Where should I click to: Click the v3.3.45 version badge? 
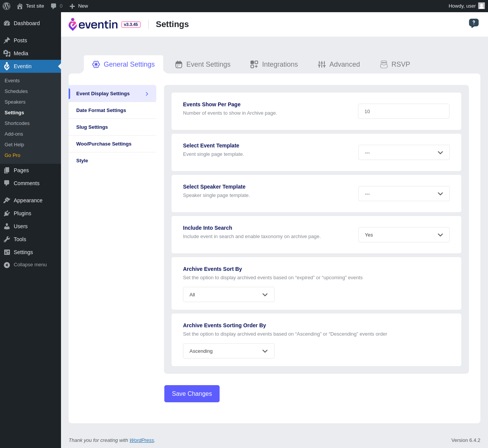coord(131,24)
